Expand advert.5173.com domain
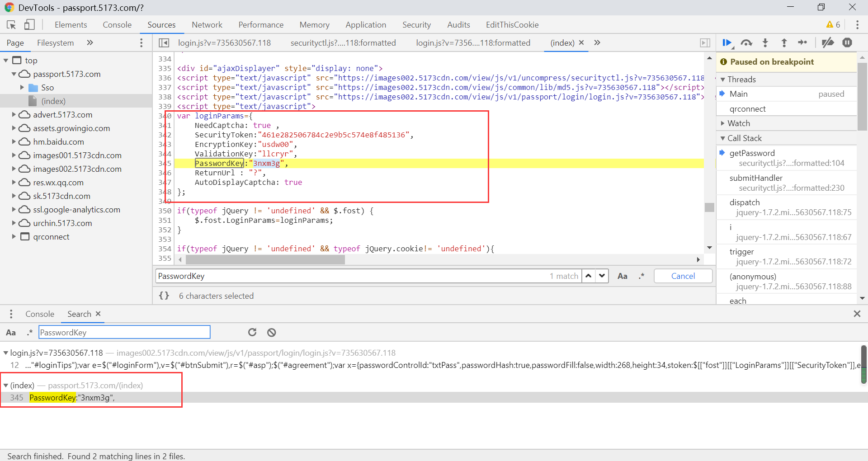 tap(14, 115)
